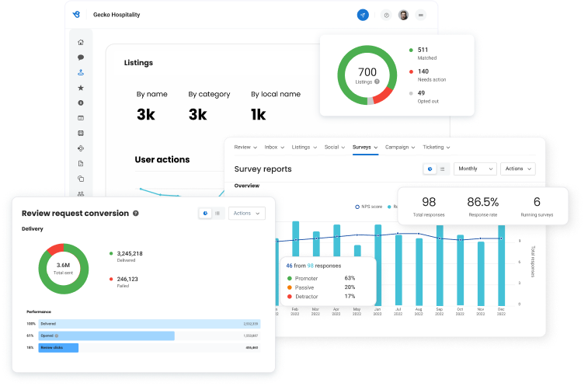
Task: Select the Listings location pin sidebar icon
Action: tap(81, 72)
